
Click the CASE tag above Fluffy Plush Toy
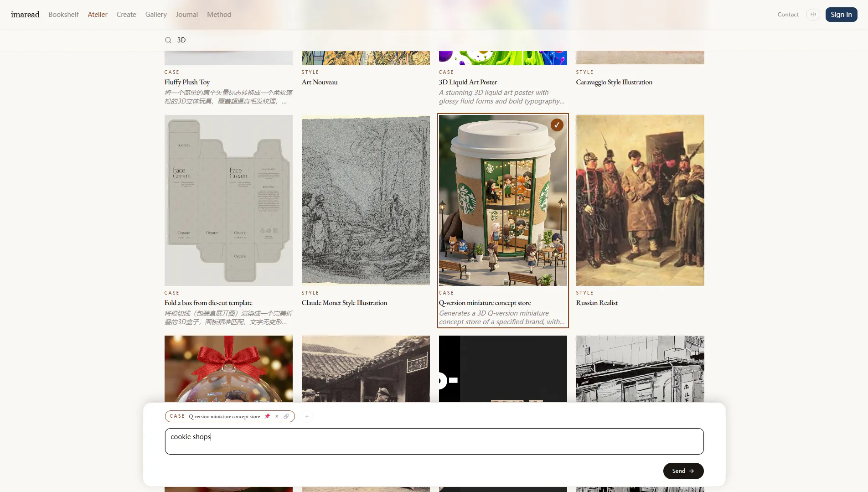pos(172,72)
